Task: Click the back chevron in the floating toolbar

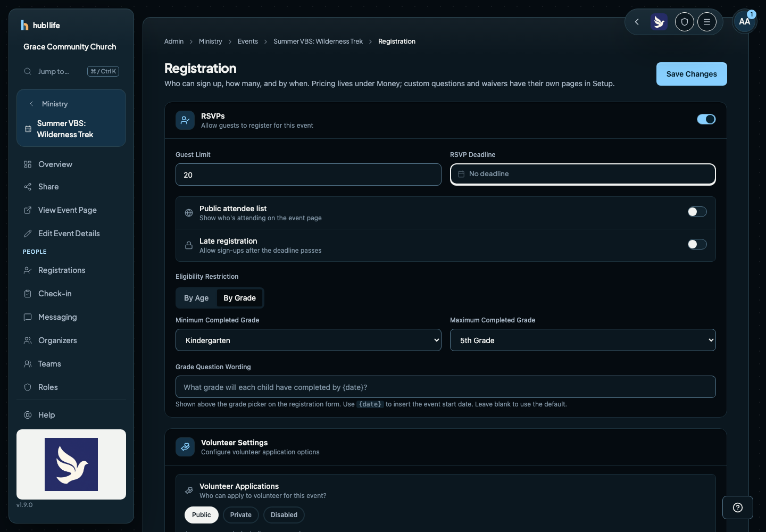Action: (x=637, y=22)
